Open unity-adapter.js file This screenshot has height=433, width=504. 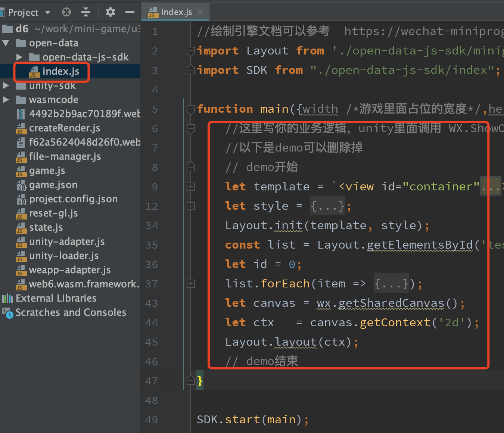tap(67, 242)
